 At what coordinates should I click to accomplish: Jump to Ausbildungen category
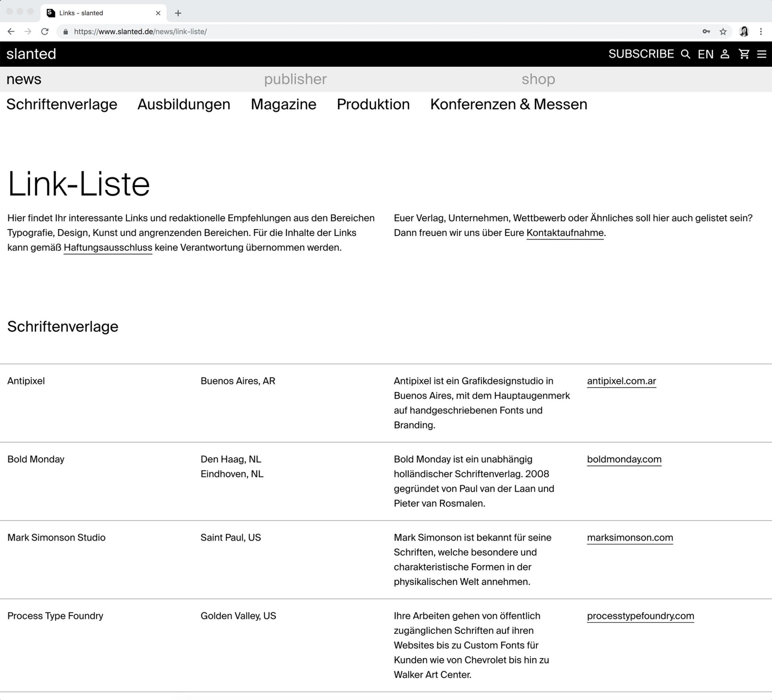click(x=184, y=105)
